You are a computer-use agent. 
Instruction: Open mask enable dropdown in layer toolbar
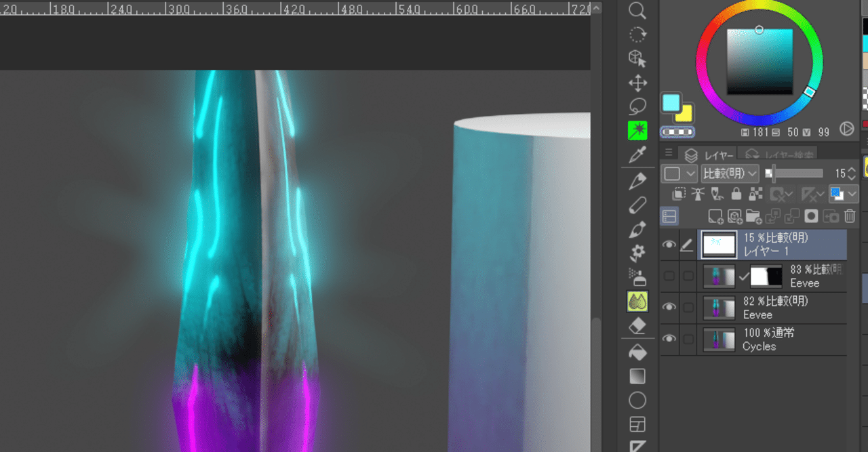[781, 194]
